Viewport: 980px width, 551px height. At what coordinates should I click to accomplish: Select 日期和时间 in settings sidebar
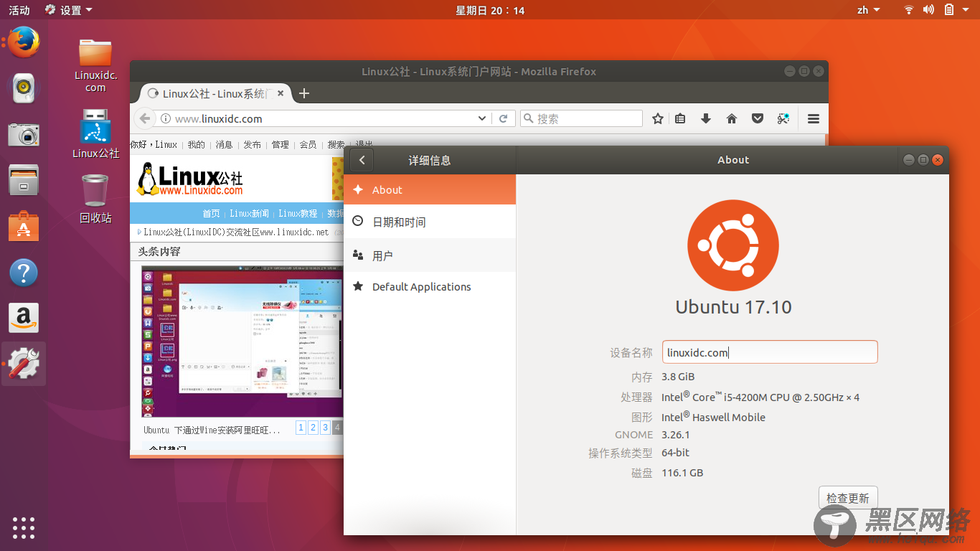click(x=430, y=222)
